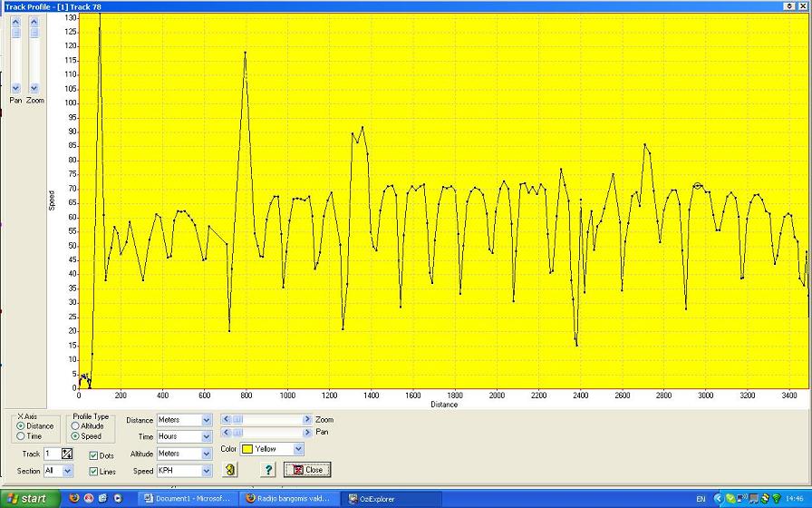Screen dimensions: 812x508
Task: Disable the Lines checkbox
Action: tap(93, 472)
